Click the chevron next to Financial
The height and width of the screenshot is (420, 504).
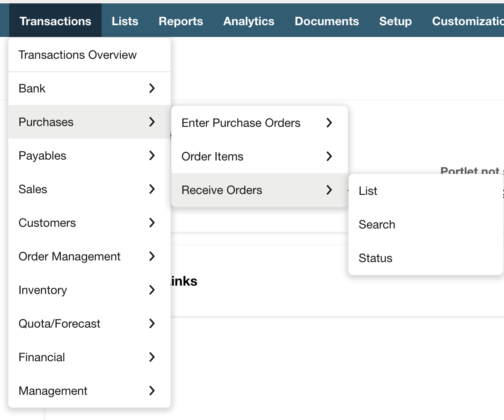[x=152, y=357]
